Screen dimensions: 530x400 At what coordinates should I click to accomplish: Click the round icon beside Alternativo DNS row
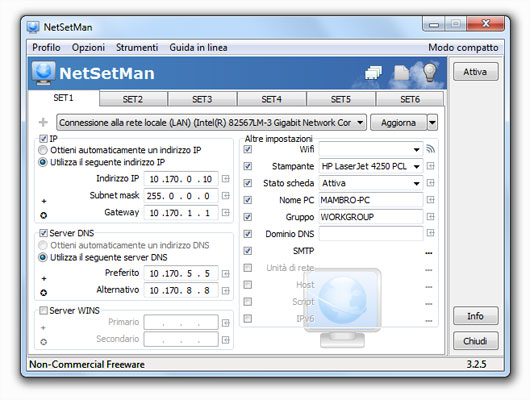click(44, 292)
